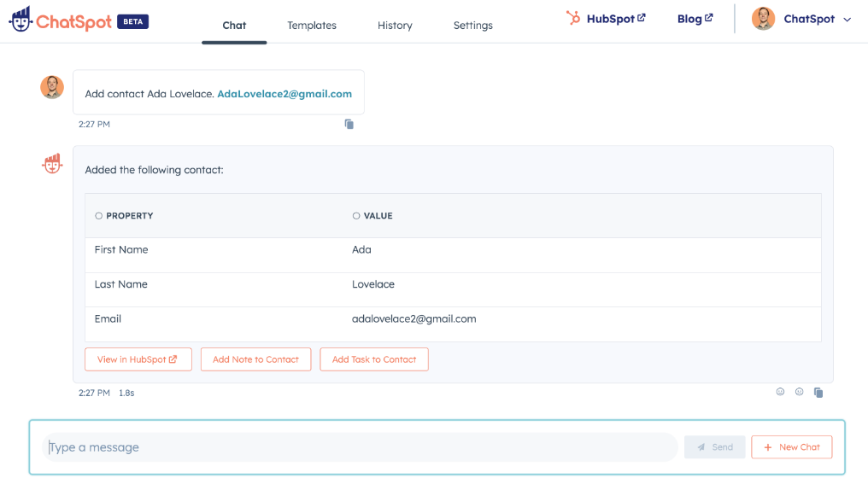Open the AdaLovelace2@gmail.com email link
The height and width of the screenshot is (490, 868).
(284, 94)
